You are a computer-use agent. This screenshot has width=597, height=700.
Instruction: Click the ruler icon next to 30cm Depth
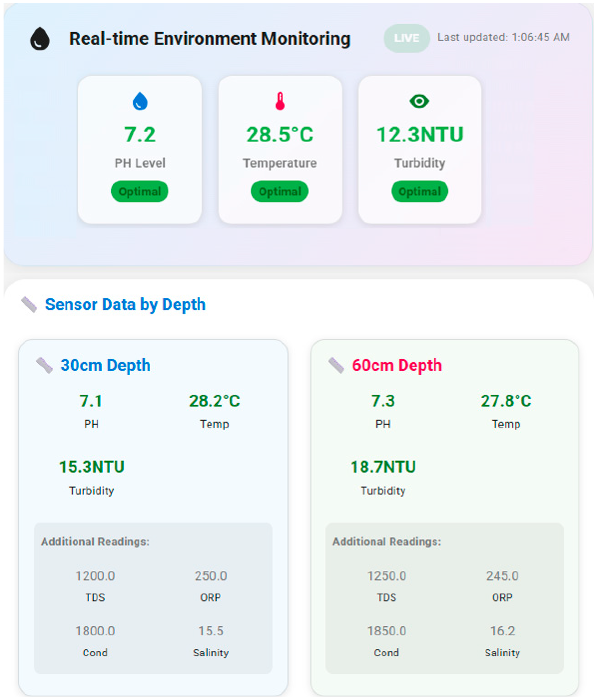click(x=45, y=365)
